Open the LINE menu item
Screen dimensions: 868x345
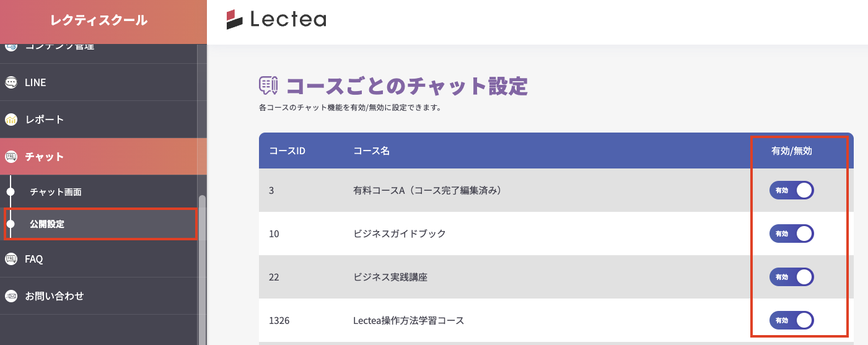click(35, 82)
